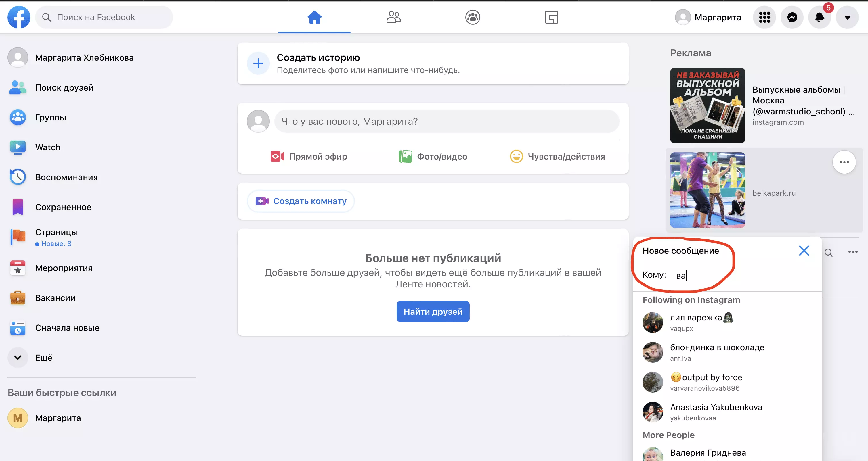
Task: Open notifications bell with 5 badge
Action: pos(820,17)
